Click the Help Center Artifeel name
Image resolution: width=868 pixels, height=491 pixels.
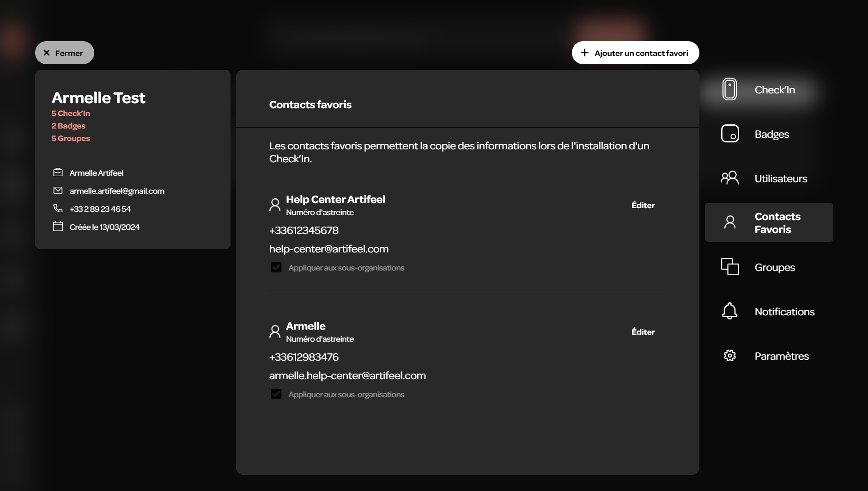(x=335, y=199)
